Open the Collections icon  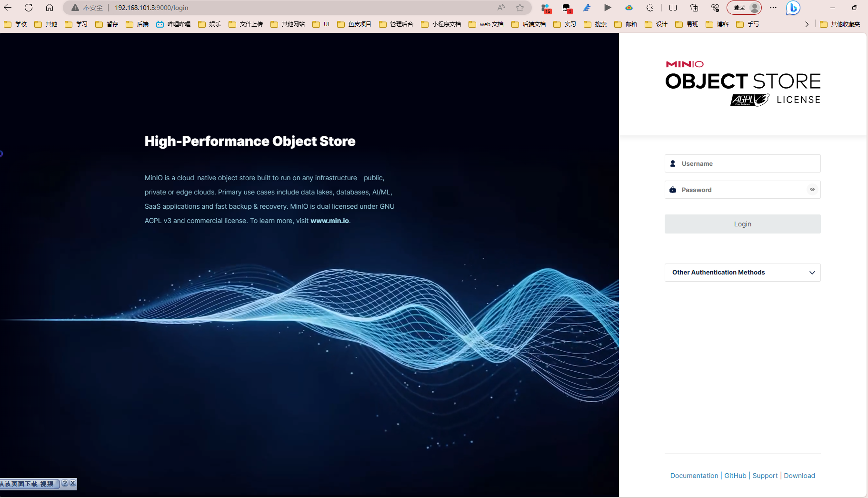(694, 8)
